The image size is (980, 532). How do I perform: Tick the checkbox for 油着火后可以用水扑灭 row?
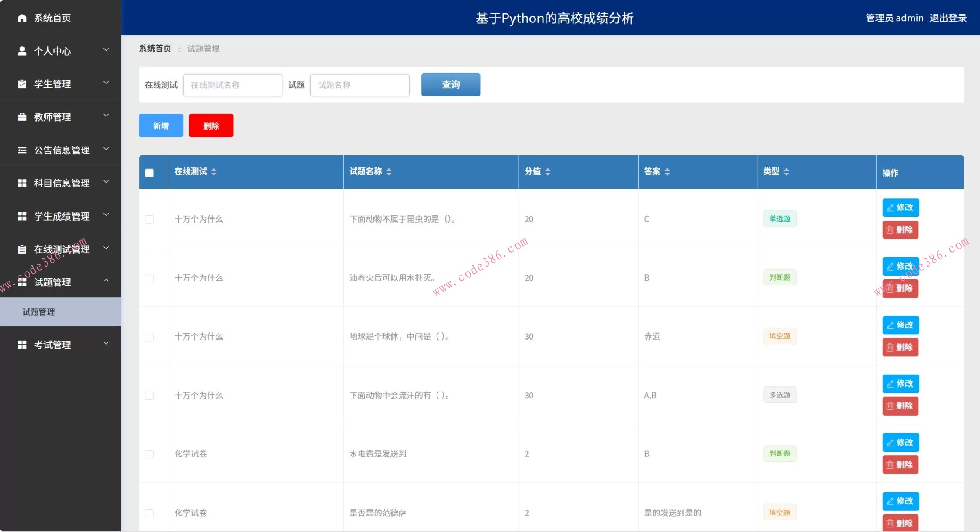pos(149,278)
